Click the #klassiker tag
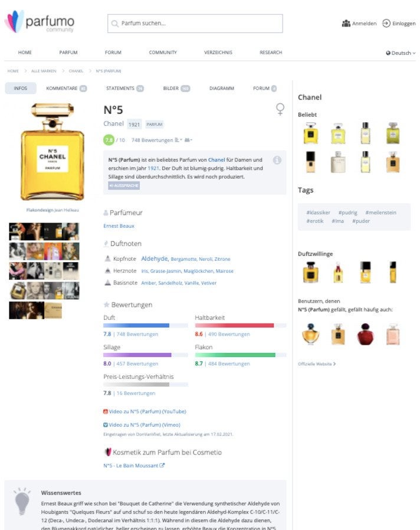The image size is (420, 530). 319,212
